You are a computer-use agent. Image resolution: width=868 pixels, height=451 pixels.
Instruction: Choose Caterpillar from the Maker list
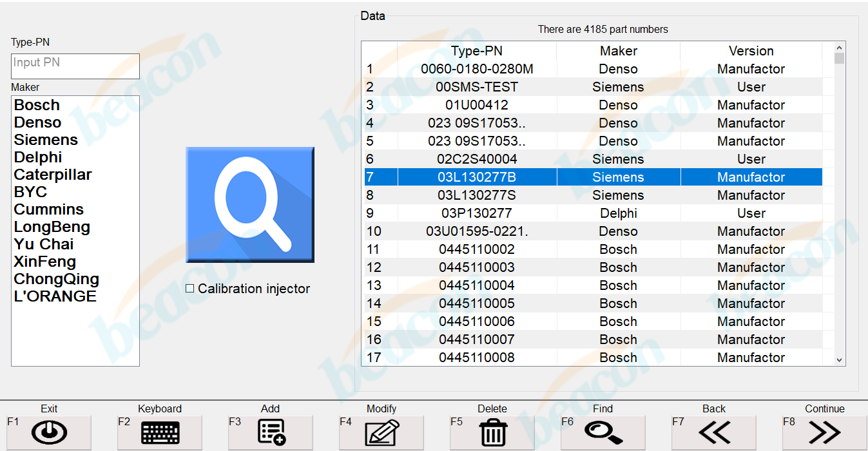[53, 175]
